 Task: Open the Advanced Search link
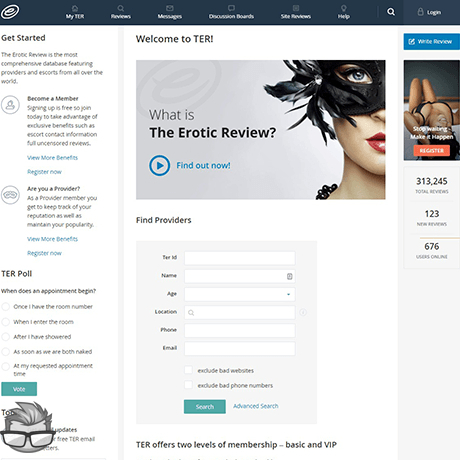click(256, 406)
